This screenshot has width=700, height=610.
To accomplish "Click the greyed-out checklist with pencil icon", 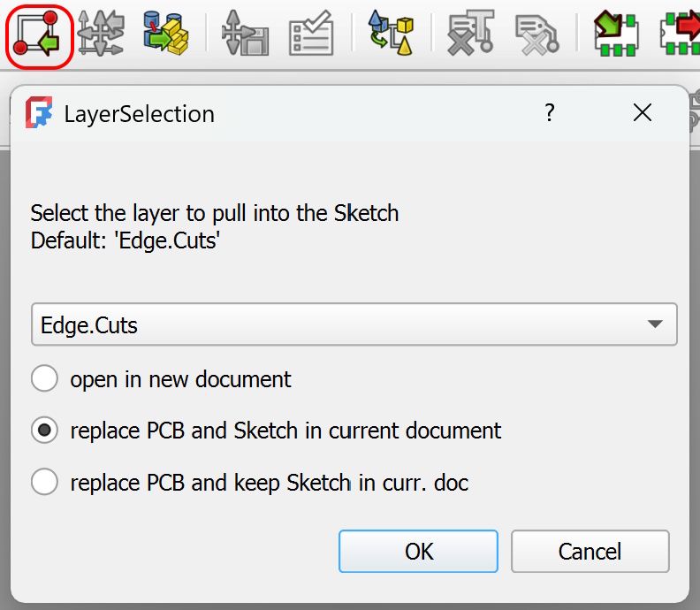I will click(311, 34).
